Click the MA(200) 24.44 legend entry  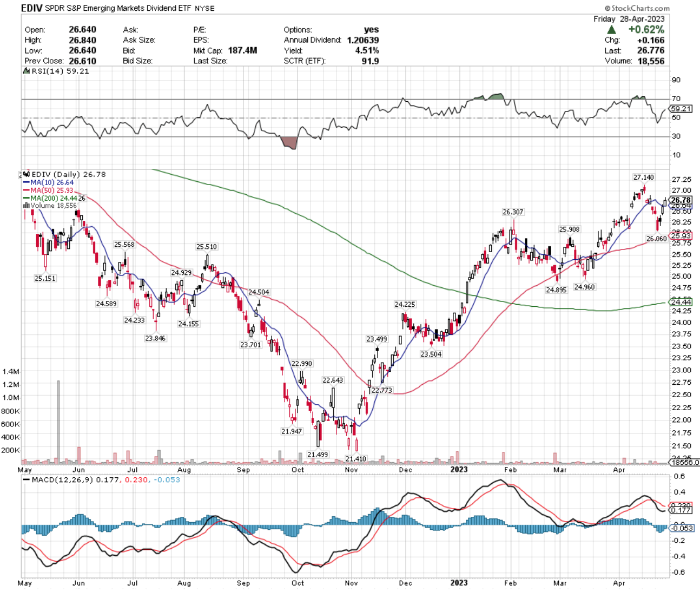tap(50, 199)
